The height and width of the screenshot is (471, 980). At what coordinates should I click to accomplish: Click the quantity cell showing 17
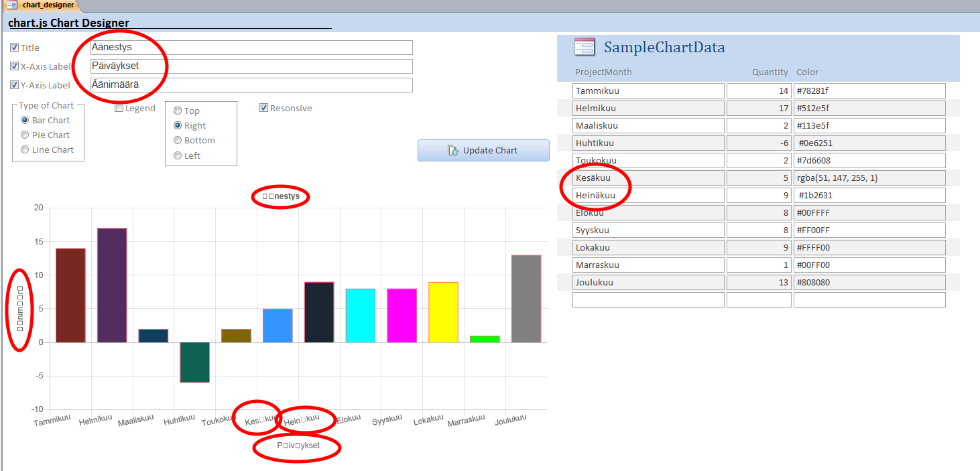759,108
